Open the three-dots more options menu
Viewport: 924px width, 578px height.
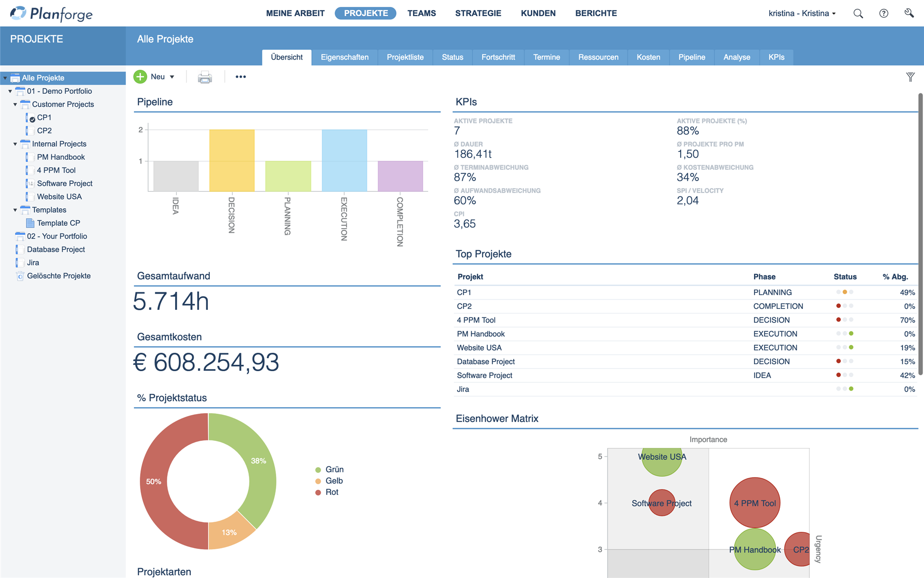click(x=241, y=77)
